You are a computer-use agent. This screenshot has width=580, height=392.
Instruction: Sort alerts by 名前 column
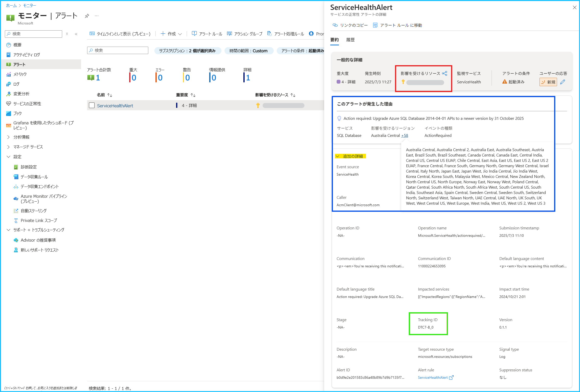[104, 95]
